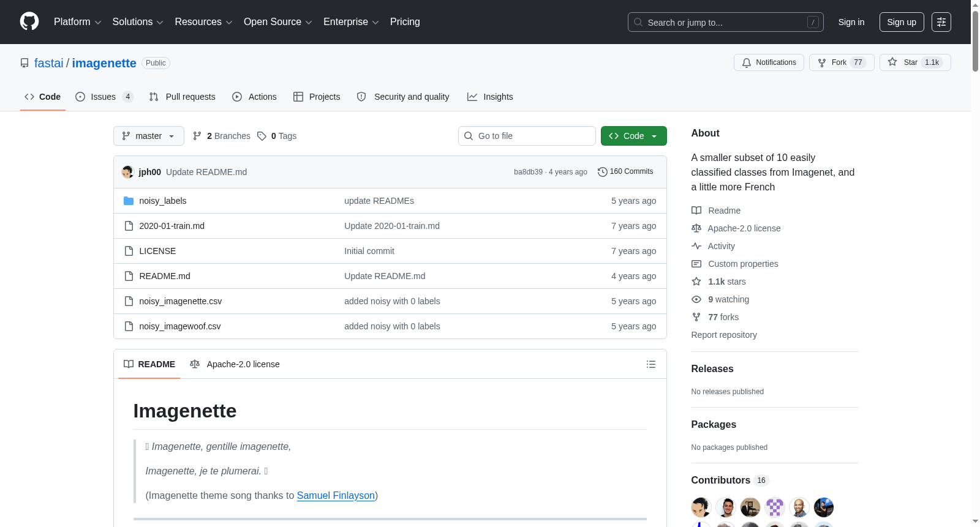The width and height of the screenshot is (980, 527).
Task: Click the file icon next to LICENSE
Action: click(x=129, y=251)
